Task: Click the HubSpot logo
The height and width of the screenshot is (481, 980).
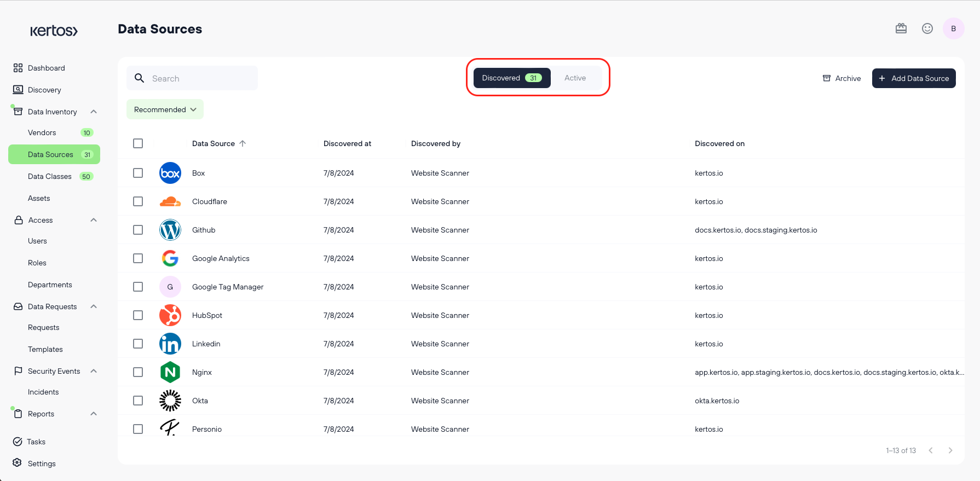Action: point(170,315)
